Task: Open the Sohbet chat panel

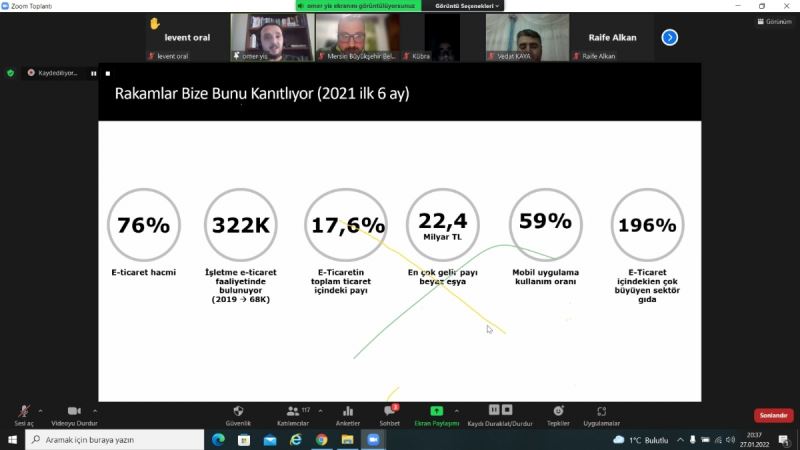Action: pos(389,414)
